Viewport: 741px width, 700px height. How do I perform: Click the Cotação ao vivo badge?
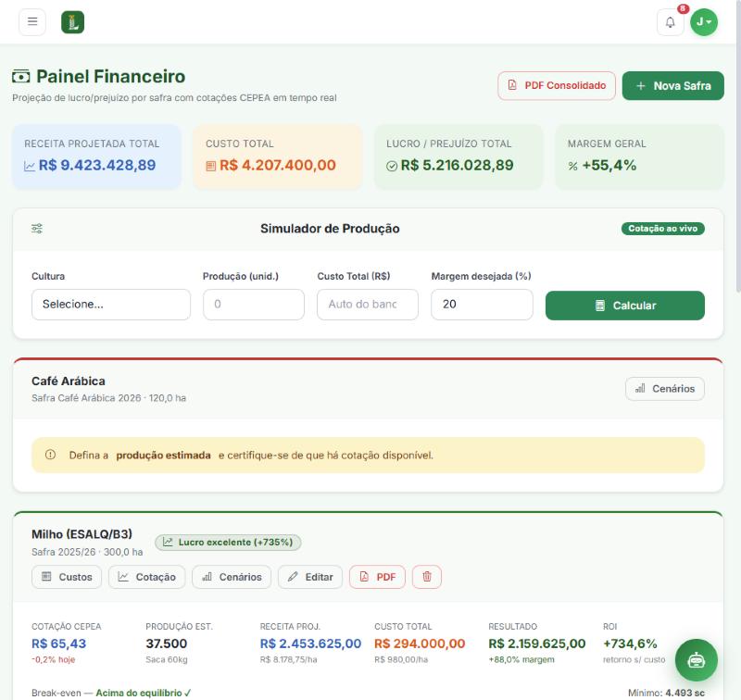pyautogui.click(x=662, y=229)
